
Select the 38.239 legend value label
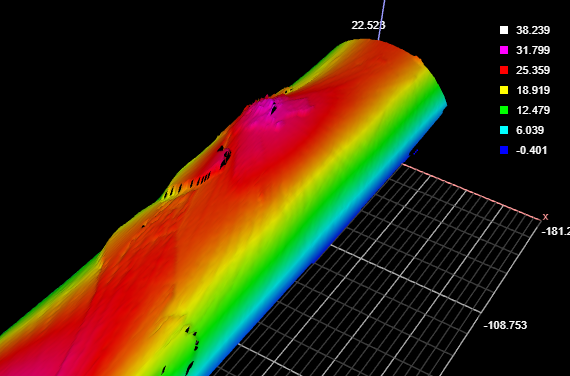tap(533, 30)
